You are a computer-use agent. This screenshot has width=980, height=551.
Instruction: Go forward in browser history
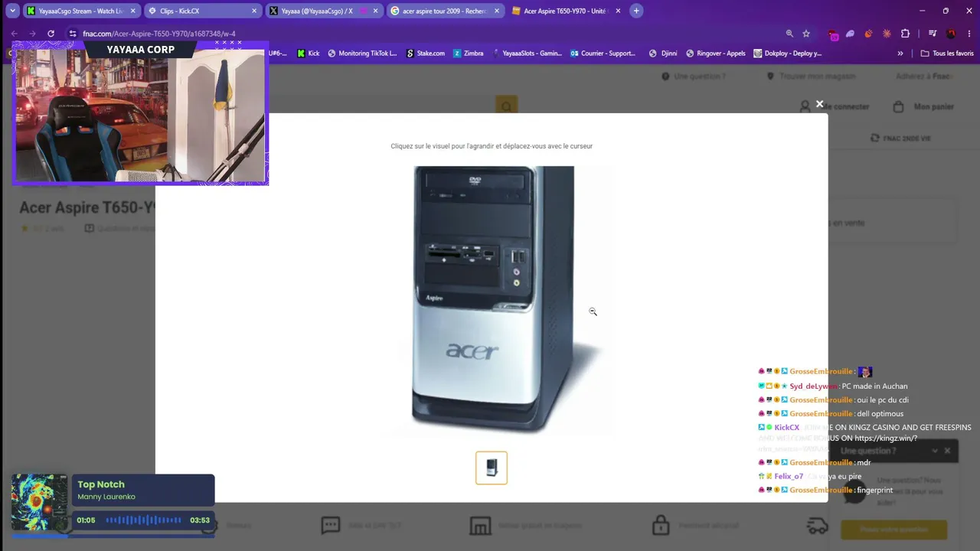tap(32, 34)
